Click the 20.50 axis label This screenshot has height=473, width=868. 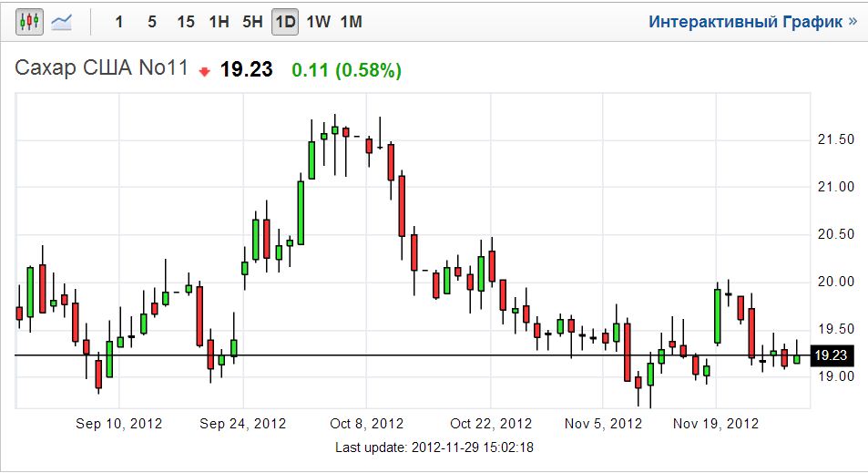[836, 234]
